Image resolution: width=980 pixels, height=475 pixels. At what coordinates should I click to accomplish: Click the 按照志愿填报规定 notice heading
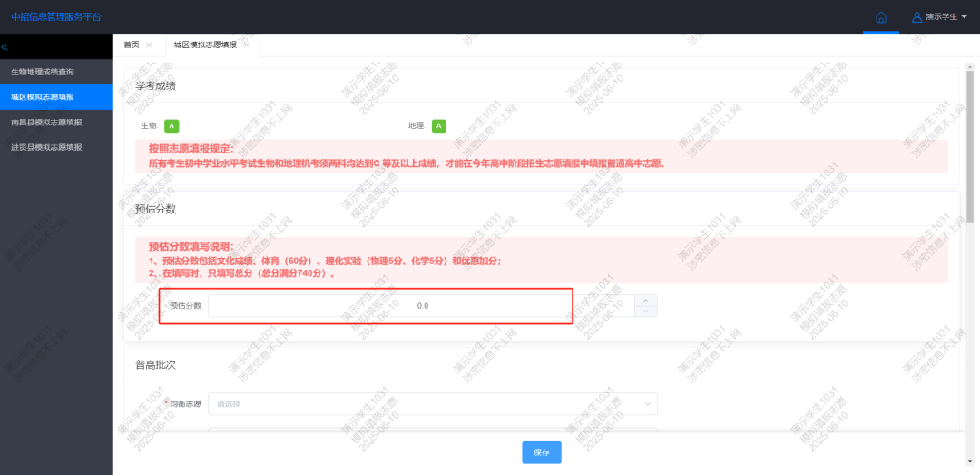pos(191,149)
